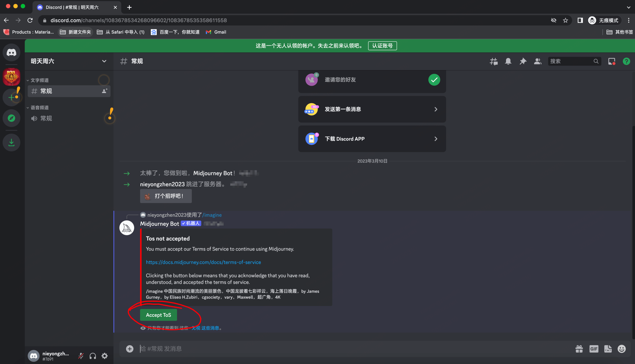Select the # 常规 text channel
The image size is (635, 364).
coord(69,91)
